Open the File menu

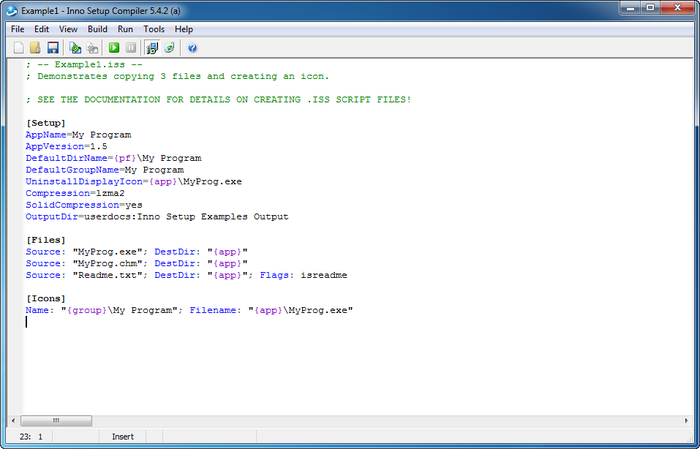click(x=17, y=29)
